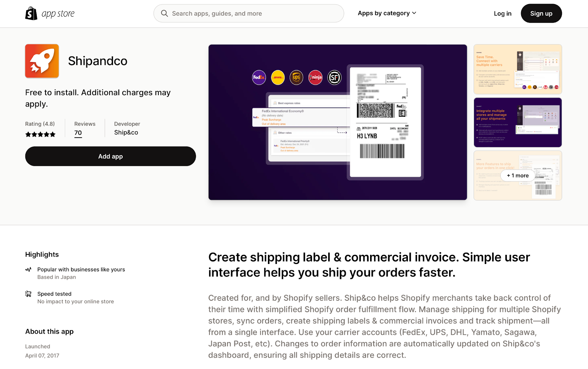Click No impact to your online store

click(76, 301)
